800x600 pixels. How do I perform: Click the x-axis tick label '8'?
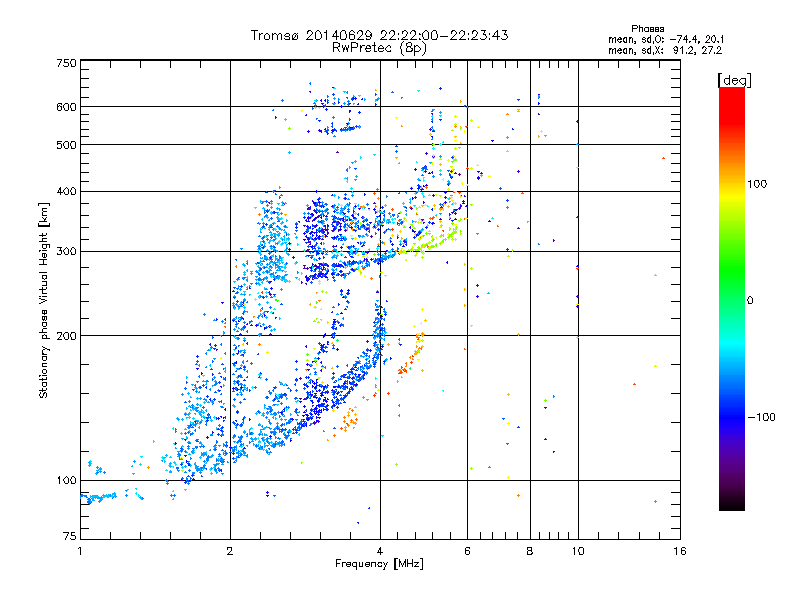coord(530,551)
